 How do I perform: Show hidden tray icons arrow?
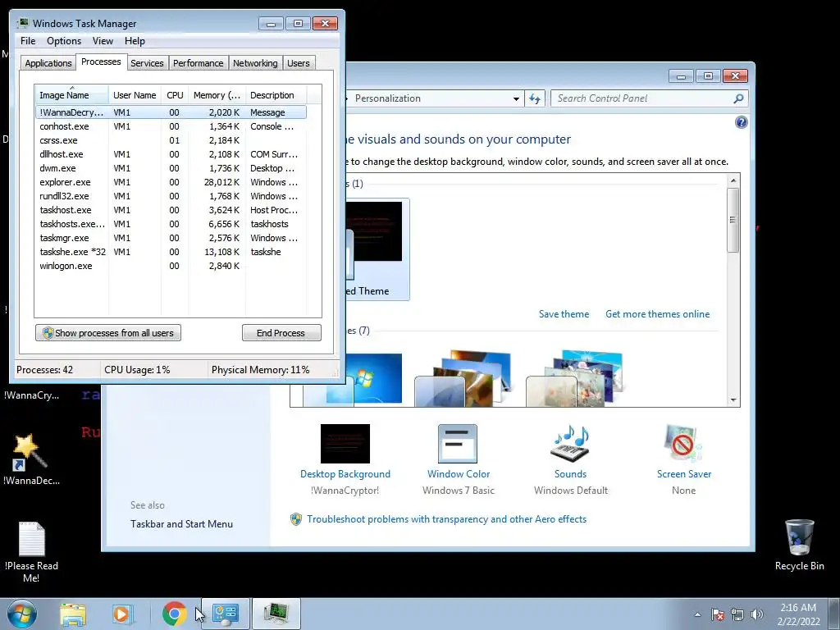coord(697,614)
